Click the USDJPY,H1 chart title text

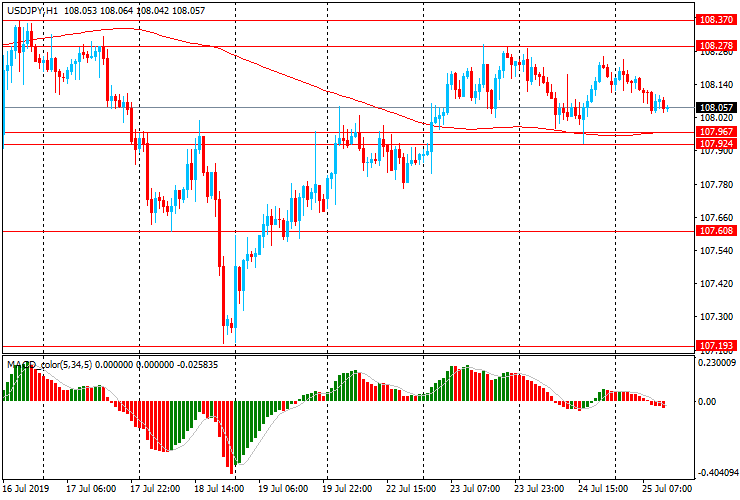(33, 10)
